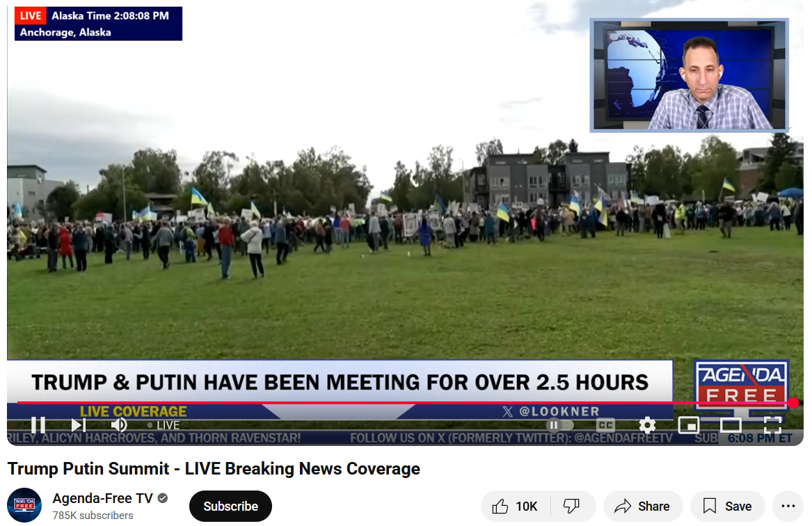812x526 pixels.
Task: Click the verified badge next to channel name
Action: tap(163, 498)
